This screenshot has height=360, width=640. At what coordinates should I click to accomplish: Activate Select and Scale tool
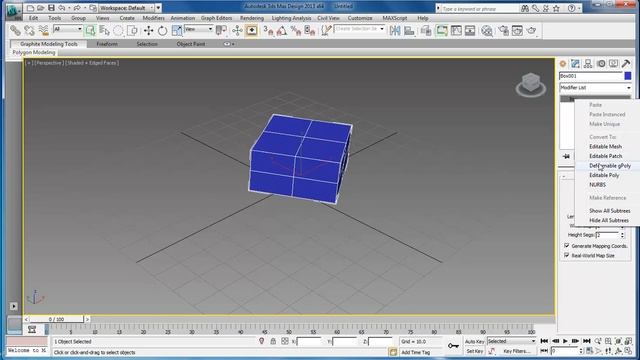(177, 30)
